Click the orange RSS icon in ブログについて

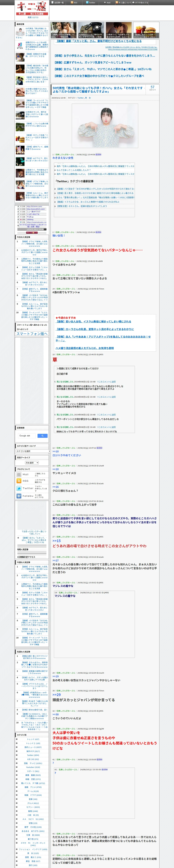[x=19, y=481]
